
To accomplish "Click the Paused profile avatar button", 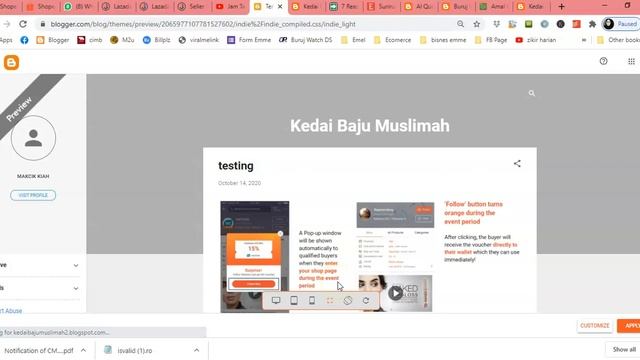I will pyautogui.click(x=620, y=24).
